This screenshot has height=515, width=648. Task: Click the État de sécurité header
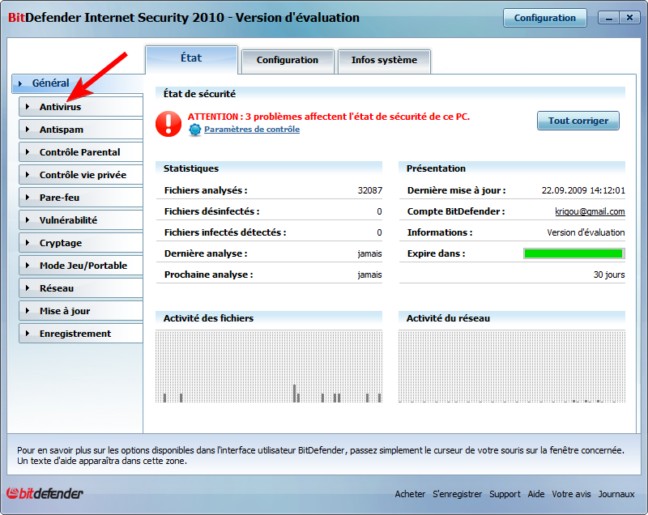pos(200,94)
